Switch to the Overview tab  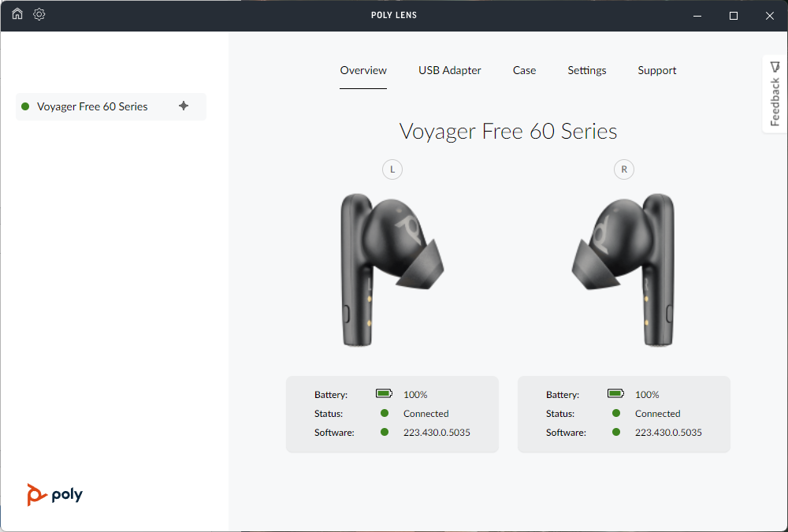363,70
